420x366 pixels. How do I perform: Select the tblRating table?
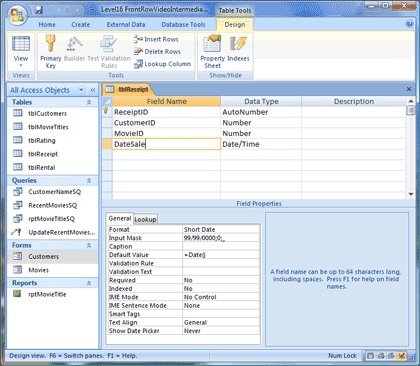pyautogui.click(x=42, y=140)
